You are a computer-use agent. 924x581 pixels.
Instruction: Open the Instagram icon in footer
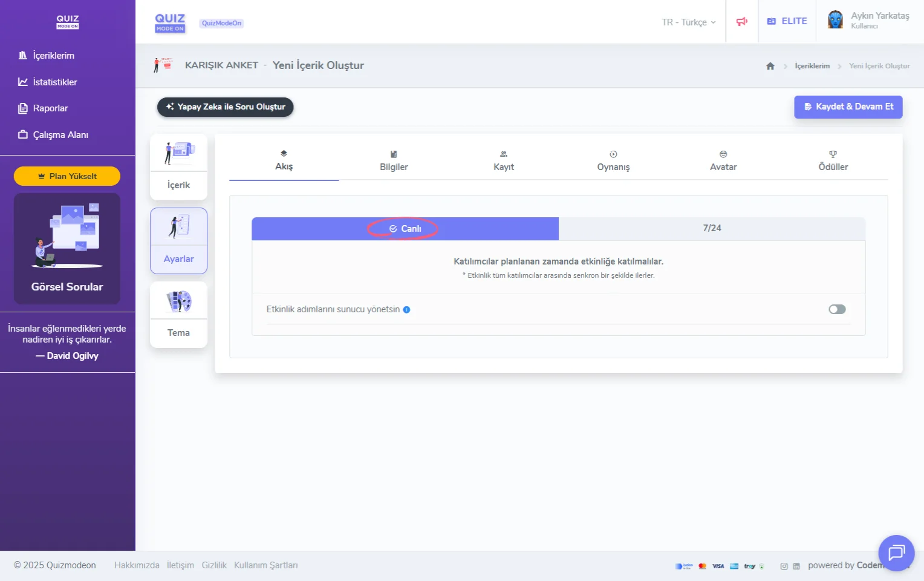click(784, 566)
